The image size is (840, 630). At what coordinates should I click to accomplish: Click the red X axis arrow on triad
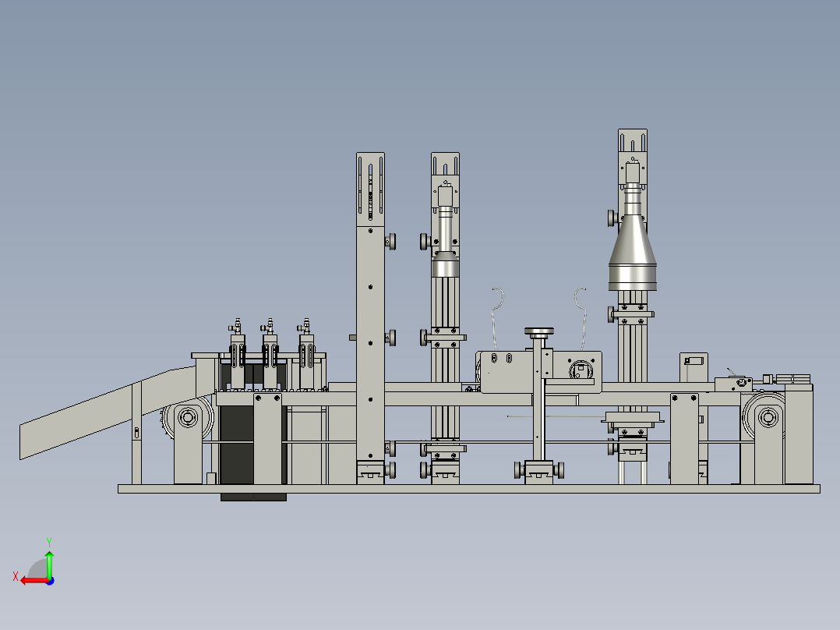(x=34, y=581)
